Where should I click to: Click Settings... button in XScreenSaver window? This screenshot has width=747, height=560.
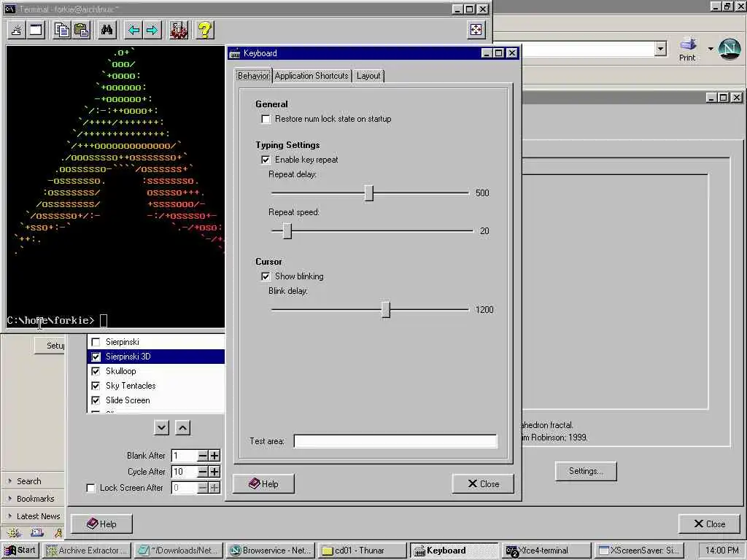coord(586,471)
